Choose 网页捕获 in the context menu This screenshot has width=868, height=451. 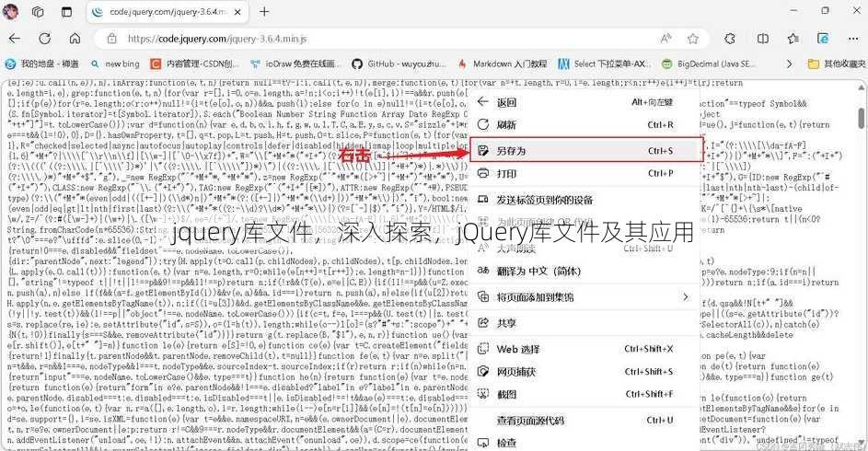click(x=585, y=371)
